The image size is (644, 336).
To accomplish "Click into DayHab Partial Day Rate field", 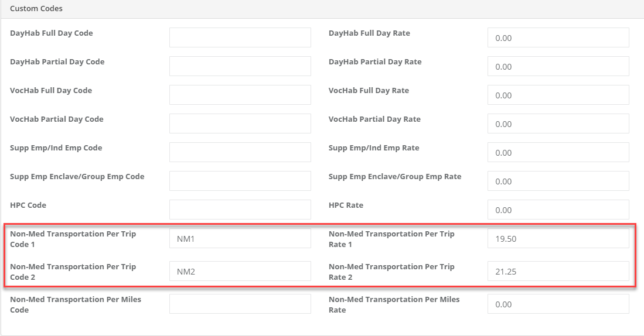I will tap(558, 66).
